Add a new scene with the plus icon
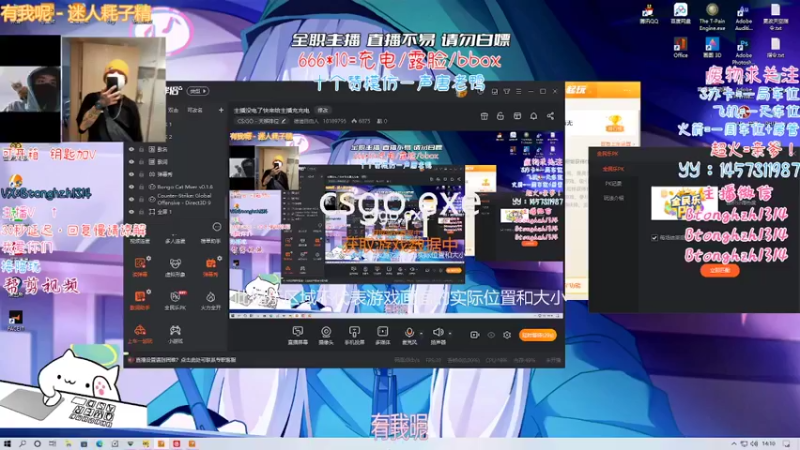Viewport: 800px width, 450px height. (x=221, y=110)
